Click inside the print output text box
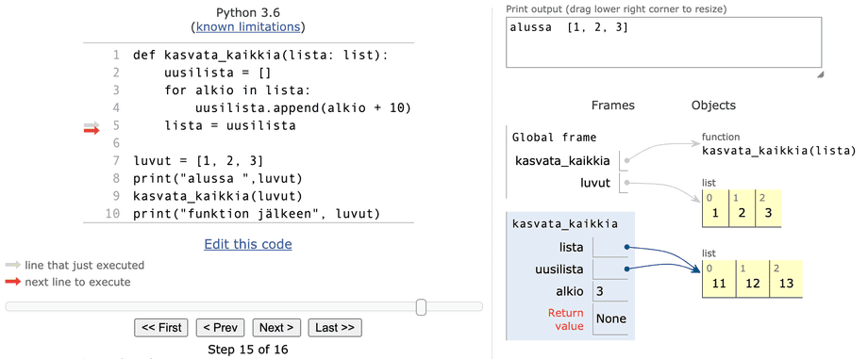Image resolution: width=868 pixels, height=359 pixels. pos(663,42)
